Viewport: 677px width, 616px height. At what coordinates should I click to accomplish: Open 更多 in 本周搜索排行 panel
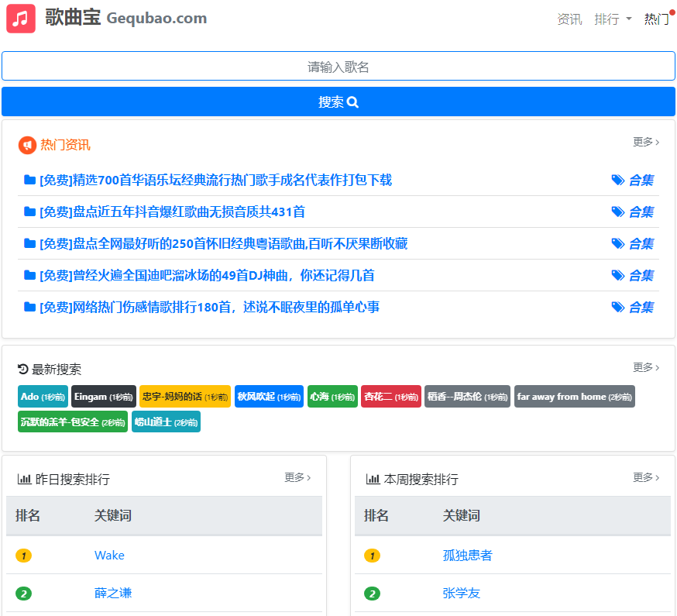pos(646,477)
